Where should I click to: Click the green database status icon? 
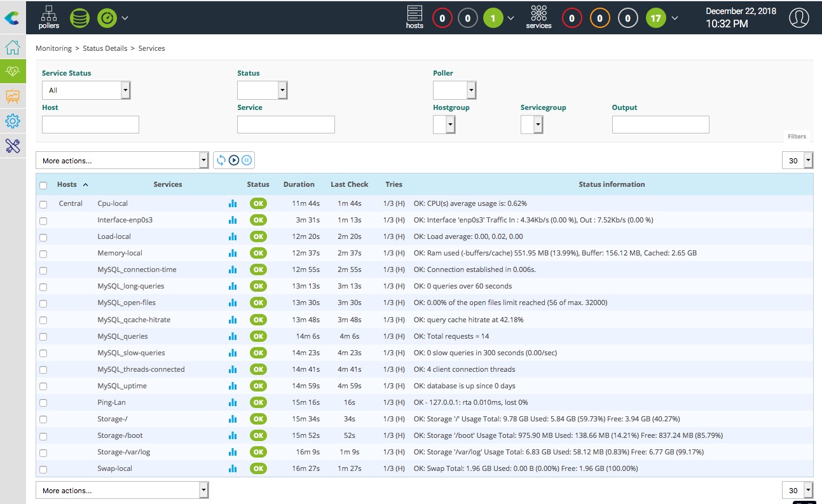pyautogui.click(x=79, y=17)
